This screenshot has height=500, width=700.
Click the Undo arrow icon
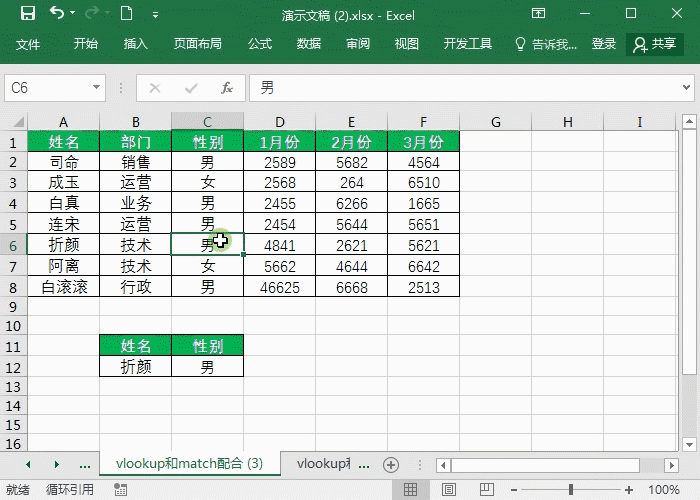coord(57,14)
